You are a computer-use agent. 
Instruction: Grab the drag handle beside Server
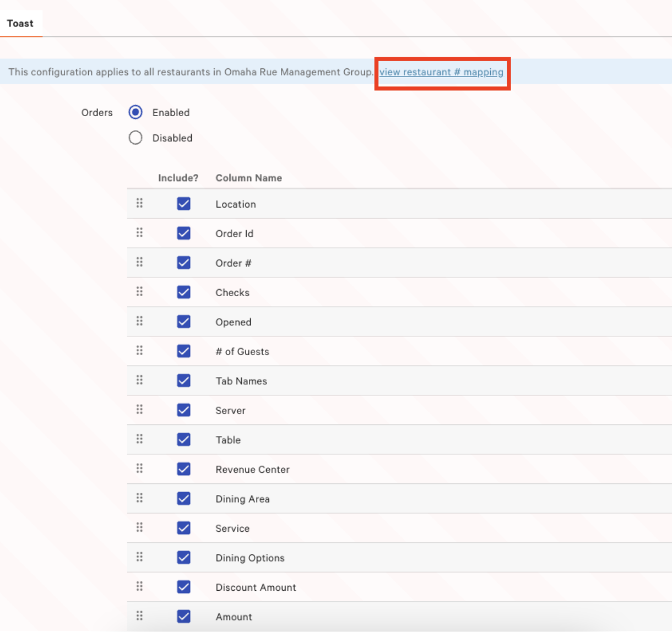[139, 410]
